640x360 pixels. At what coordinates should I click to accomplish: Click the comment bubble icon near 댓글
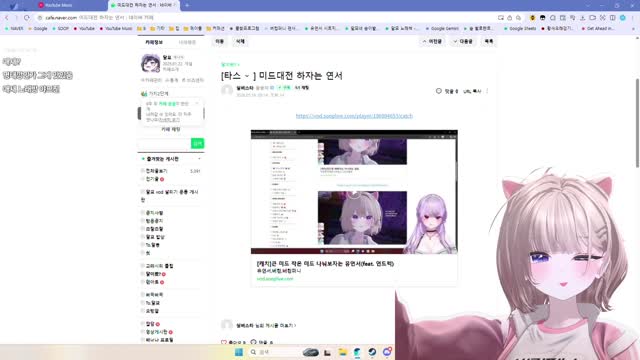[438, 91]
